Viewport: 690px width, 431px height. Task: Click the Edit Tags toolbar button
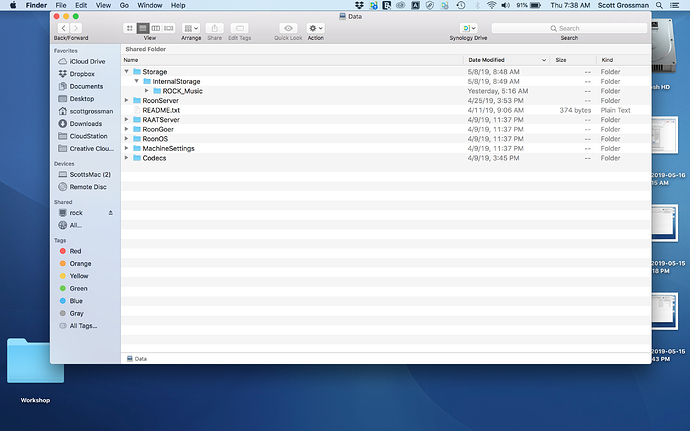[239, 28]
